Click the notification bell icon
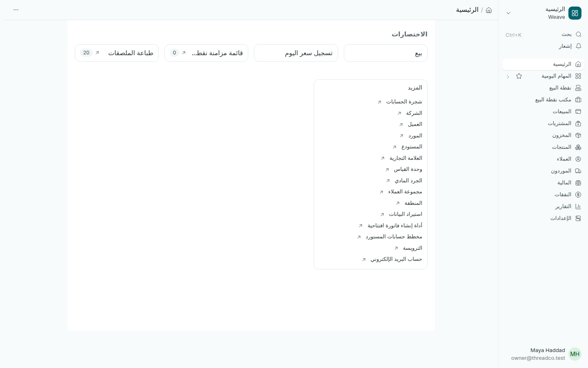This screenshot has width=588, height=368. 578,46
